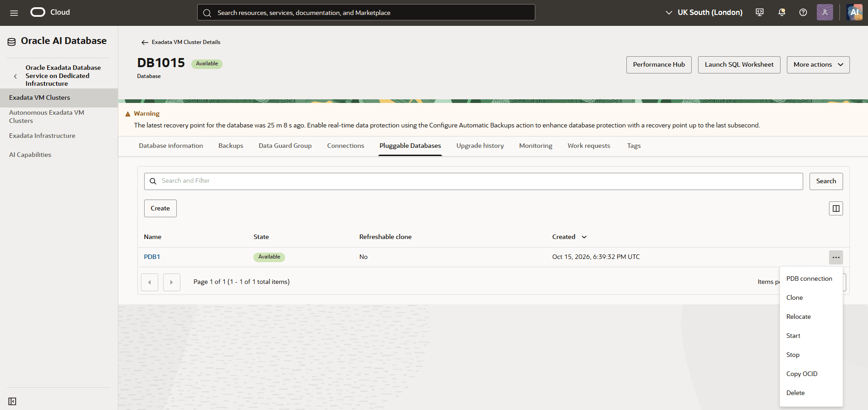Click the Refreshable clone column header
Screen dimensions: 868x410
coord(385,237)
